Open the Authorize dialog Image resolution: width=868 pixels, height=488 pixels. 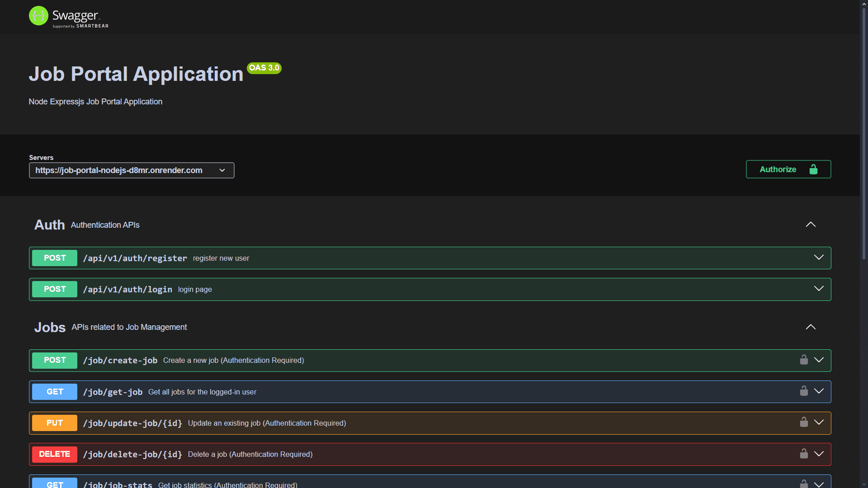(788, 169)
